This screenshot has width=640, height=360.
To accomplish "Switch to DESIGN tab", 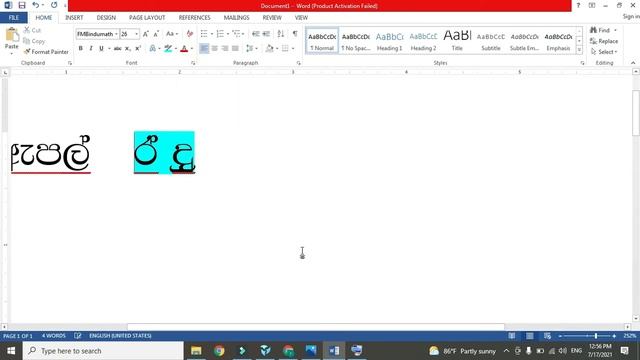I will point(106,18).
